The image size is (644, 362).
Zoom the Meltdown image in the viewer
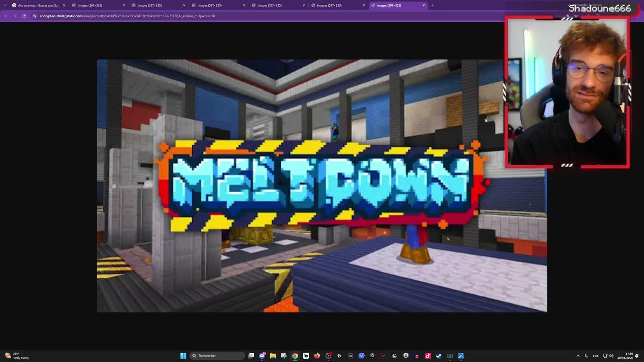tap(322, 186)
